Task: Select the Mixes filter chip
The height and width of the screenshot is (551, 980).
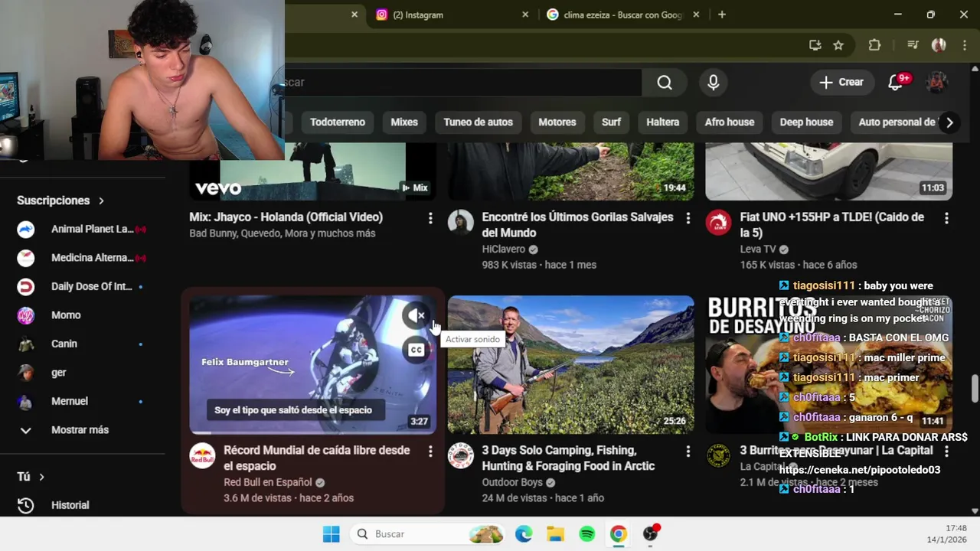Action: tap(404, 122)
